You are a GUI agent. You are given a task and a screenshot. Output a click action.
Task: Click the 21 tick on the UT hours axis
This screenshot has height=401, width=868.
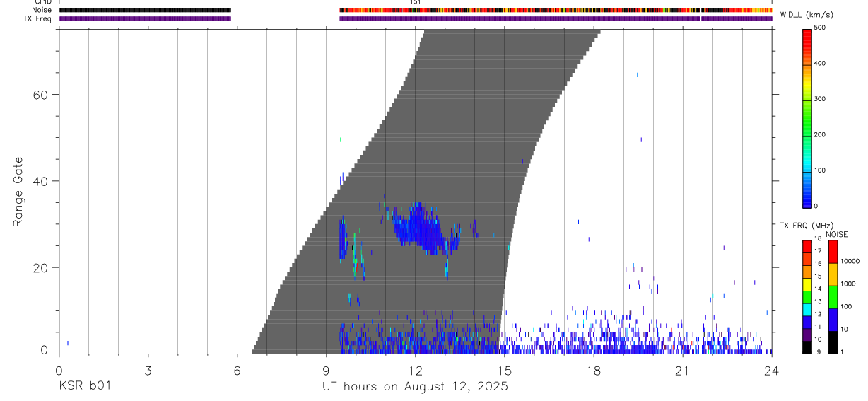click(682, 371)
